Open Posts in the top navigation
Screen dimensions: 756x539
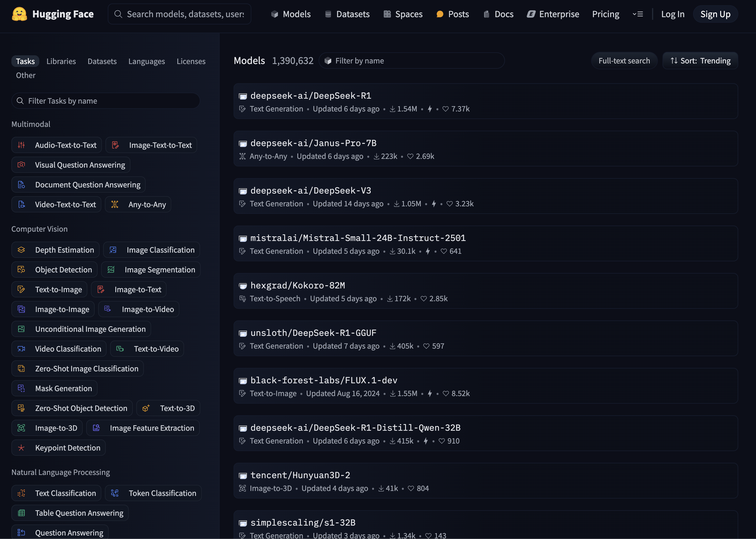point(453,14)
